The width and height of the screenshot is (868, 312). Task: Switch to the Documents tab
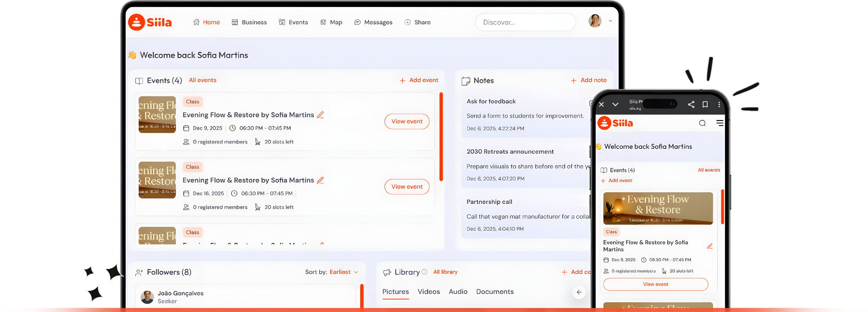click(x=495, y=292)
